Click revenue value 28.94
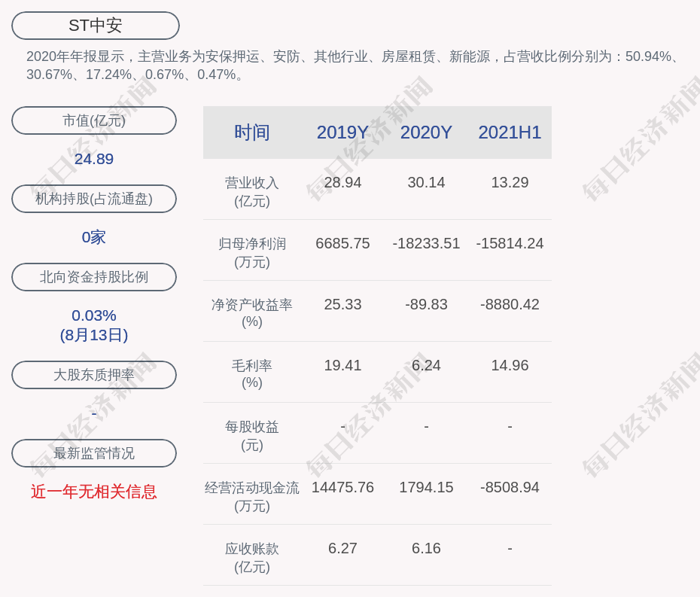Screen dimensions: 700x597 pos(342,182)
